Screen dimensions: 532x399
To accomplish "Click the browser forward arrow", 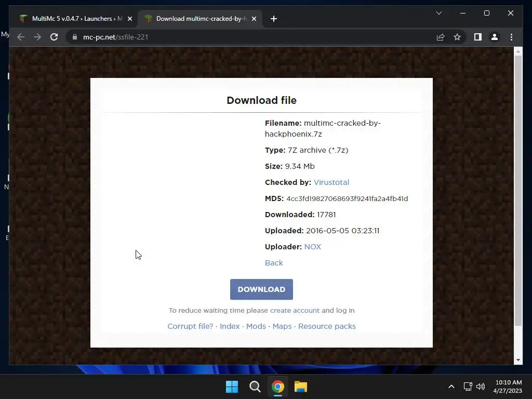I will click(x=37, y=37).
